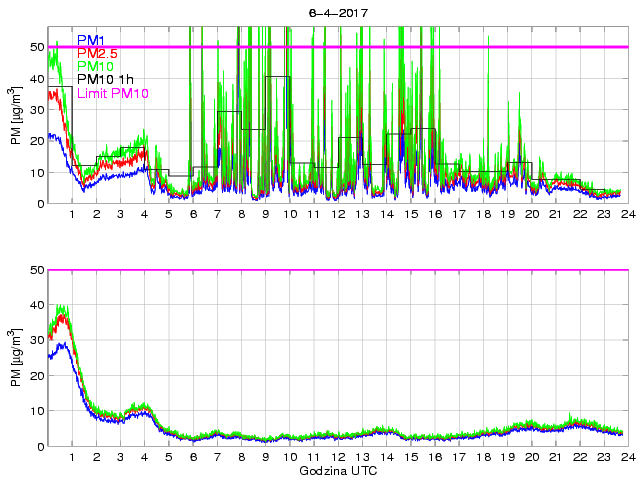Click the magenta Limit PM10 legend label

pos(112,92)
